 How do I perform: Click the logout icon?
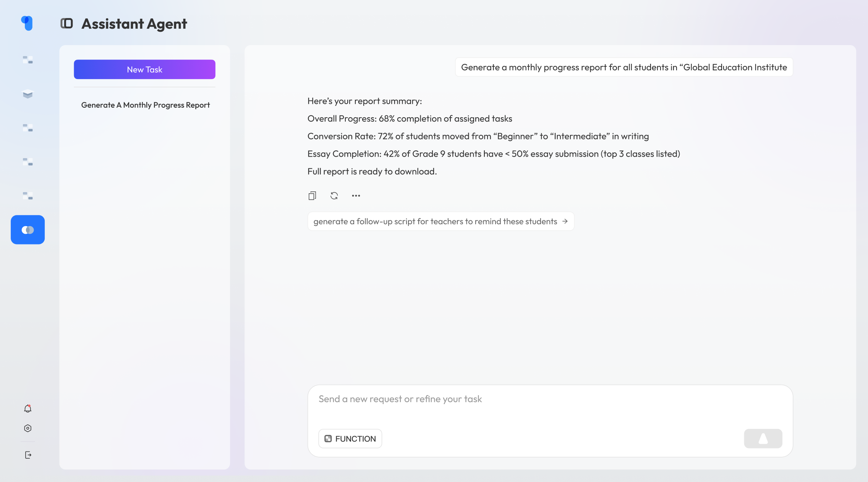pos(28,455)
